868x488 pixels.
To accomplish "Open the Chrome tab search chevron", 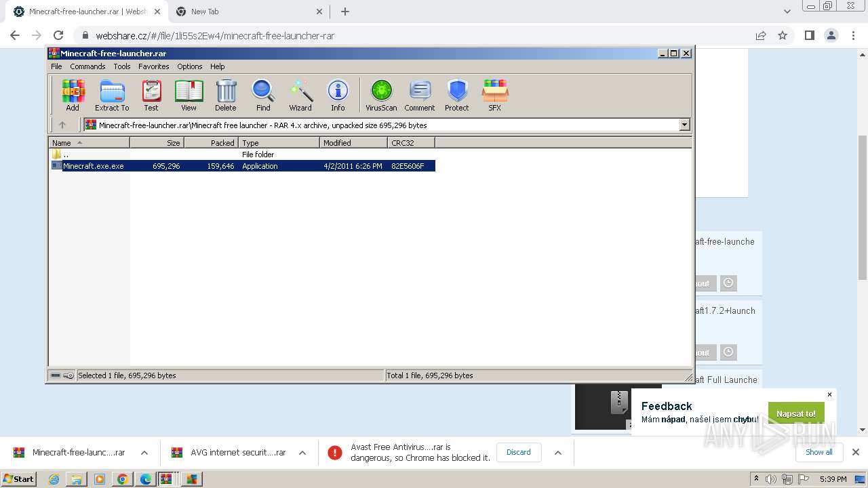I will pos(787,12).
